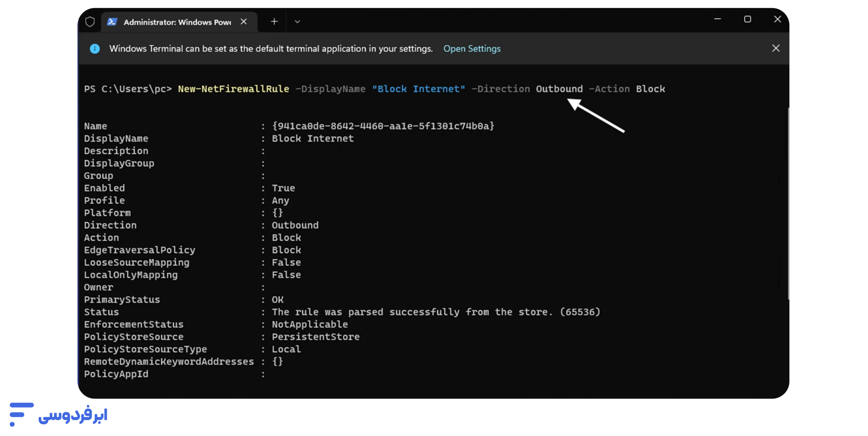Image resolution: width=868 pixels, height=436 pixels.
Task: Click the administrator shield icon
Action: click(90, 22)
